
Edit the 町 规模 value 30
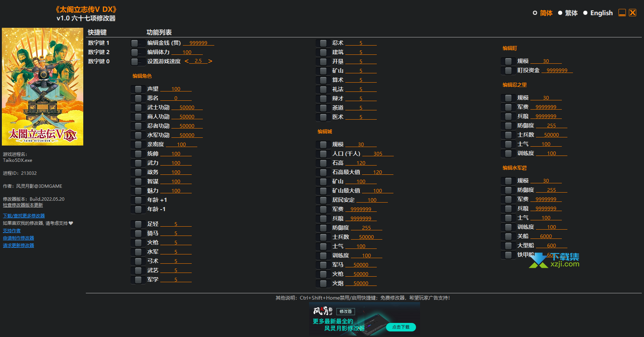546,61
